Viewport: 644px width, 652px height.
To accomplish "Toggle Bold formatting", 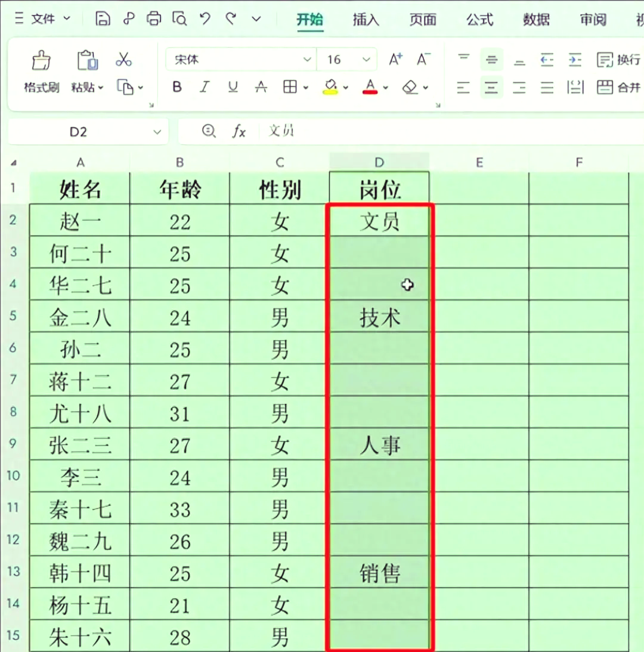I will [x=177, y=88].
